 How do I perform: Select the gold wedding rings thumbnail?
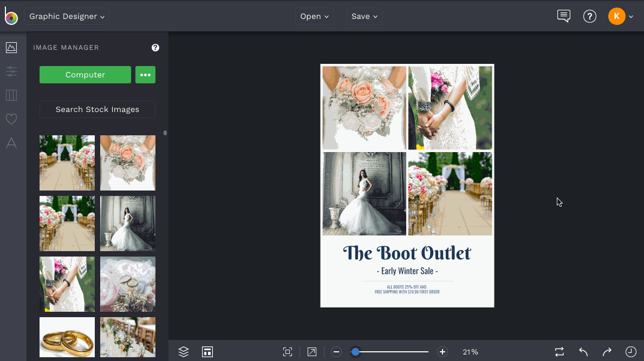coord(67,337)
